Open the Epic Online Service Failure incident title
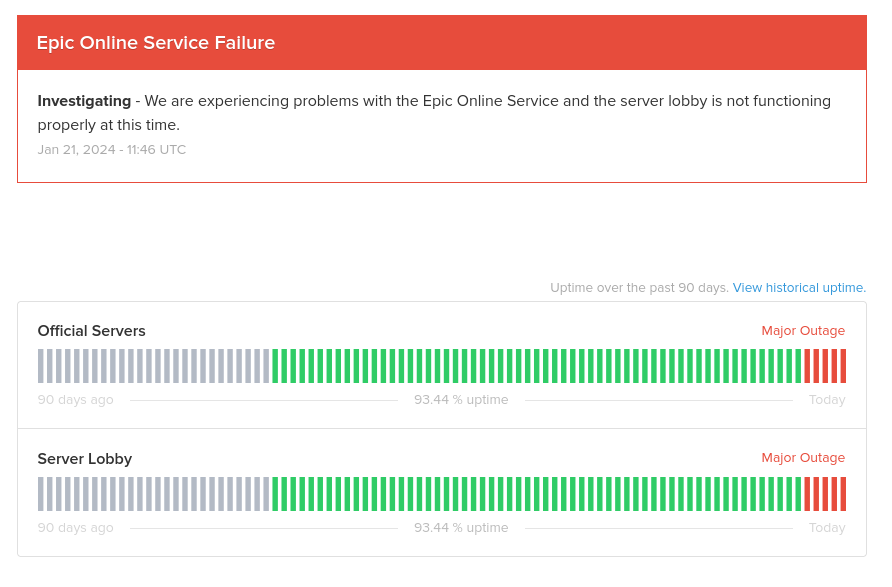This screenshot has width=892, height=587. pos(156,43)
